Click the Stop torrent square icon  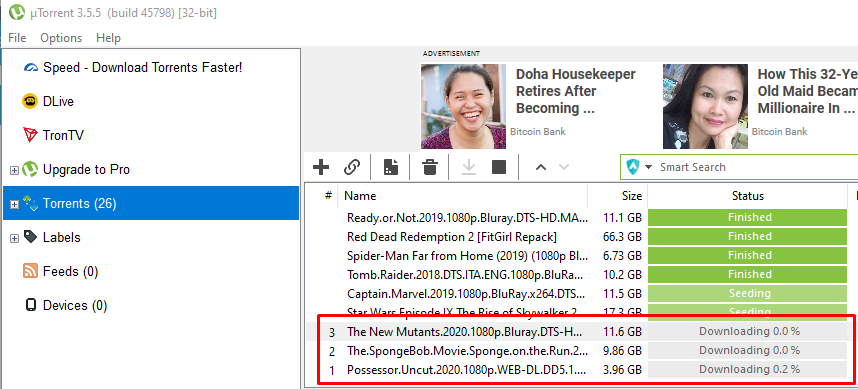[499, 167]
